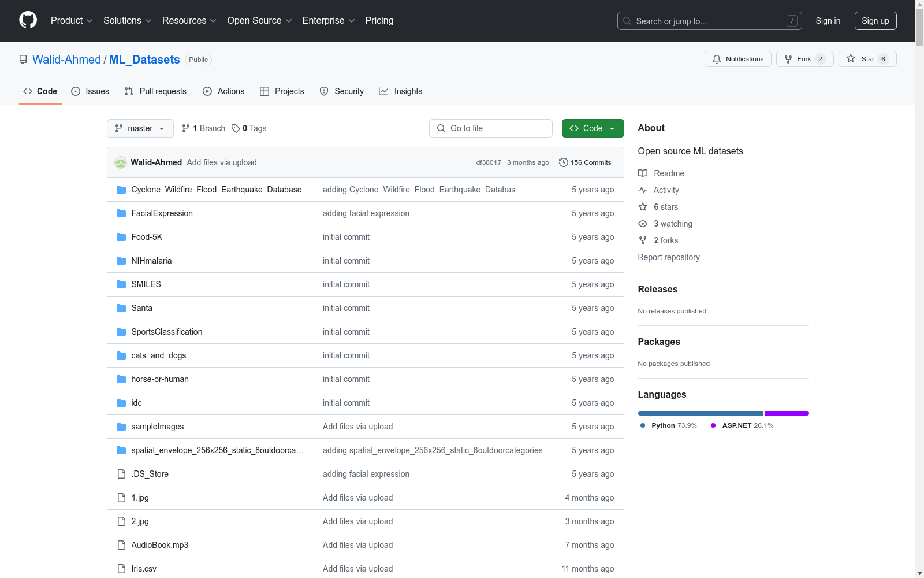
Task: View the Insights tab
Action: click(x=401, y=91)
